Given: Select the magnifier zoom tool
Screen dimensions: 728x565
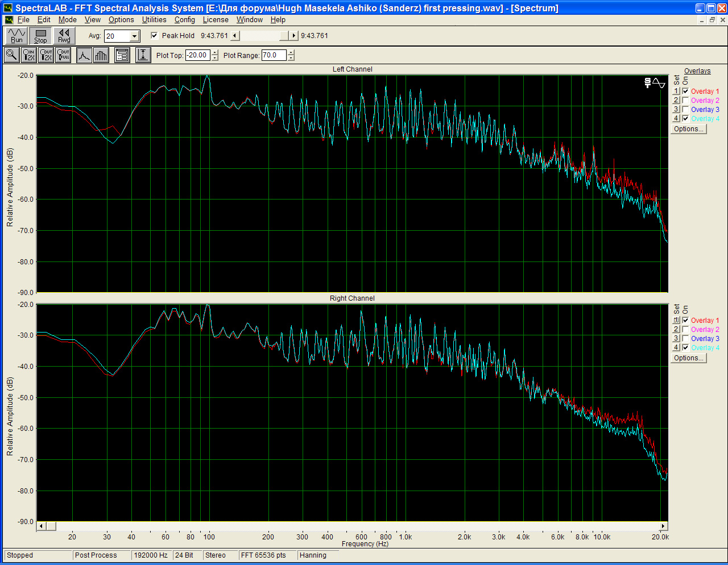Looking at the screenshot, I should 11,55.
